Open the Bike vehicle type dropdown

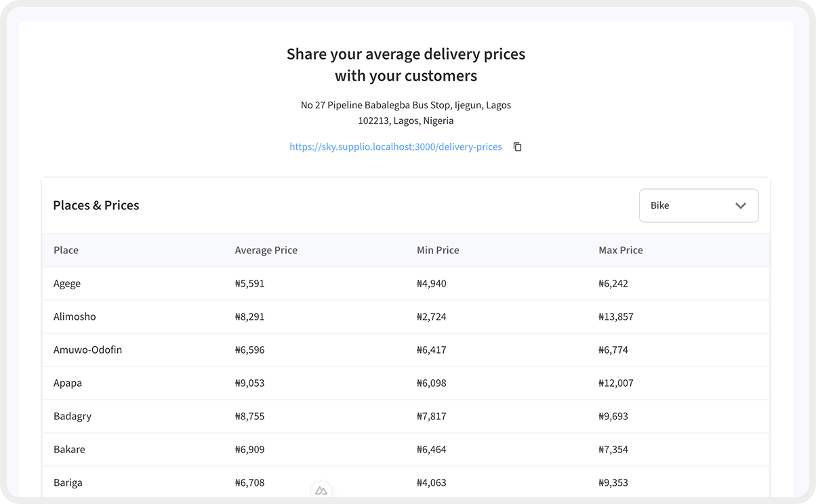698,205
